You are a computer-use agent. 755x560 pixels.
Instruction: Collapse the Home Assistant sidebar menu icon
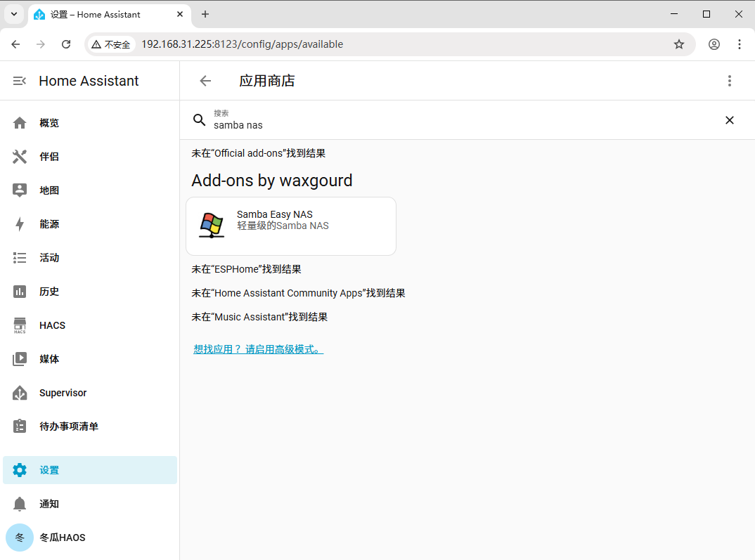(19, 81)
